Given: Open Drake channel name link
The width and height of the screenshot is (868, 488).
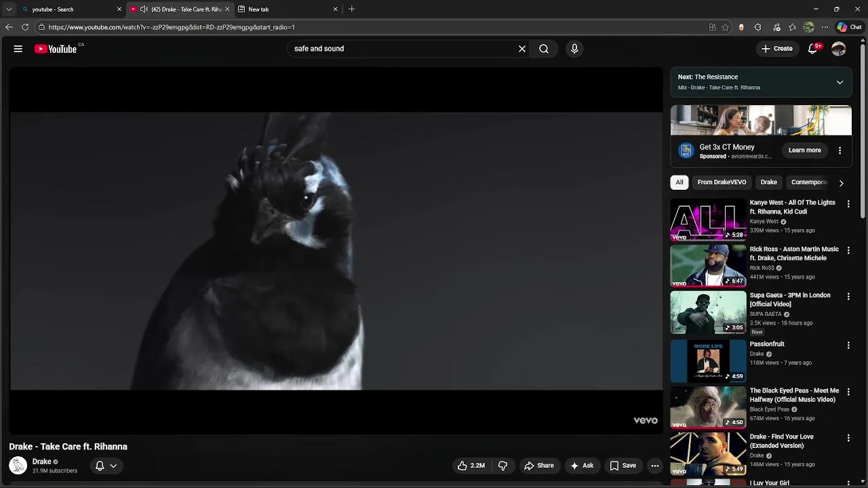Looking at the screenshot, I should point(42,462).
